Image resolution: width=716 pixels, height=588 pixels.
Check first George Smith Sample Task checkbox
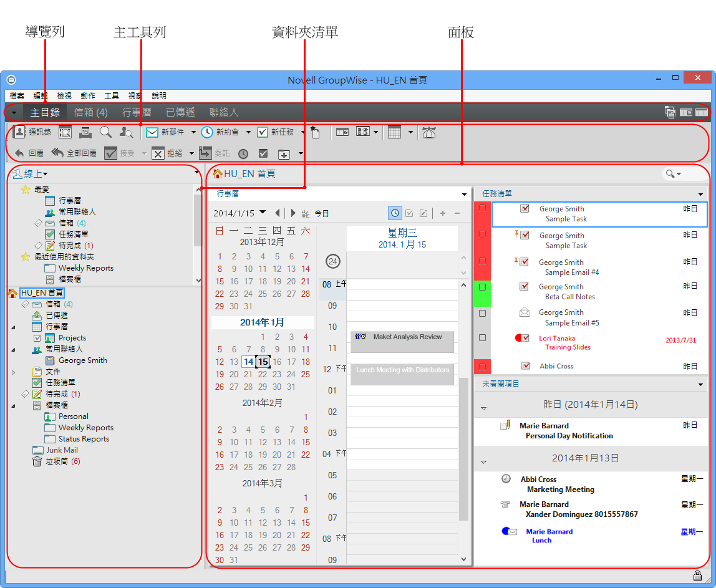(482, 208)
